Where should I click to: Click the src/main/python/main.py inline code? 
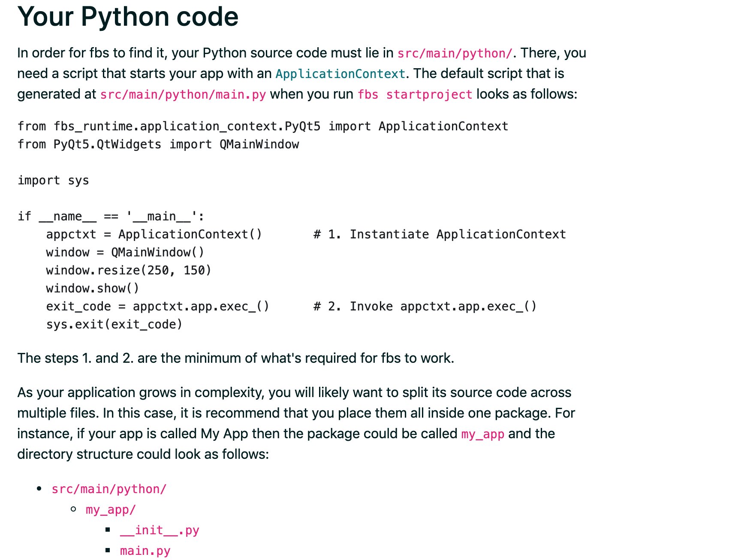pos(183,94)
